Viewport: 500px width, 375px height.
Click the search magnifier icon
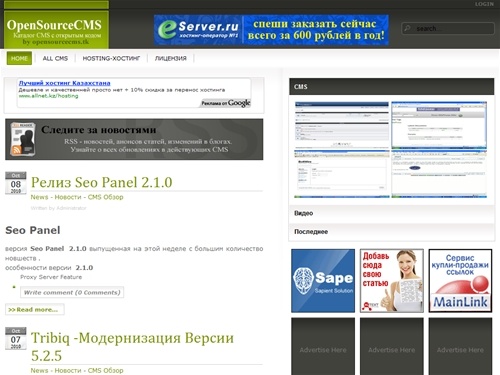point(407,29)
